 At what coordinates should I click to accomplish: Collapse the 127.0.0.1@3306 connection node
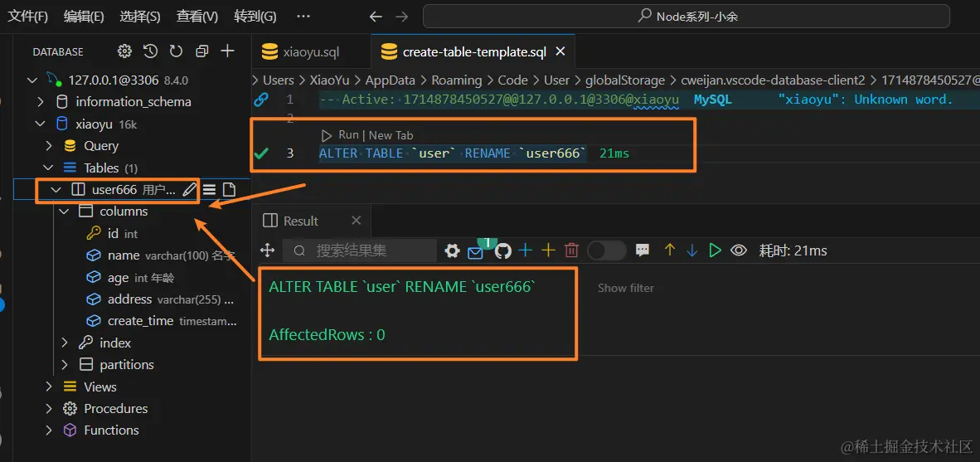pyautogui.click(x=32, y=80)
